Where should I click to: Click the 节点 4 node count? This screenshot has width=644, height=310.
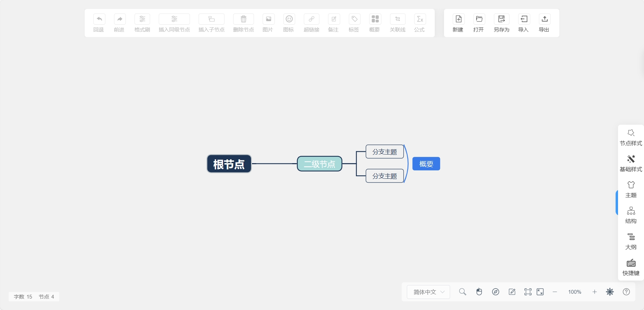pos(46,297)
